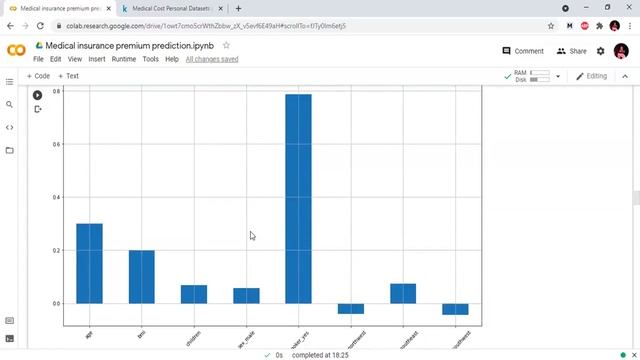
Task: Click the notebook title Medical insurance premium prediction.ipynb
Action: point(129,46)
